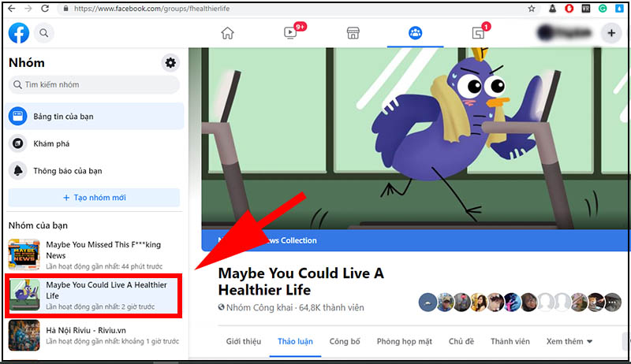631x364 pixels.
Task: Open the Hà Nội Riviu - Riviu.vn group
Action: tap(95, 336)
